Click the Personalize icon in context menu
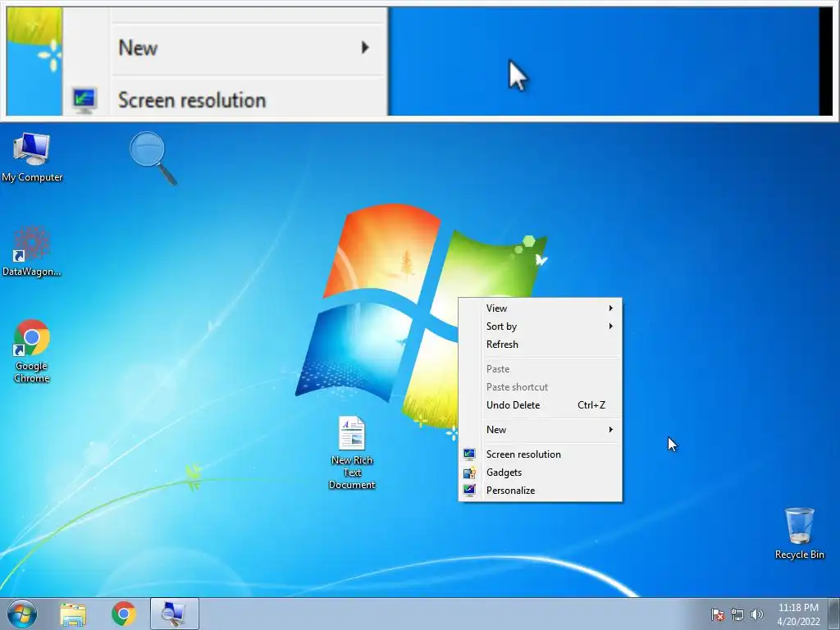 click(x=469, y=491)
